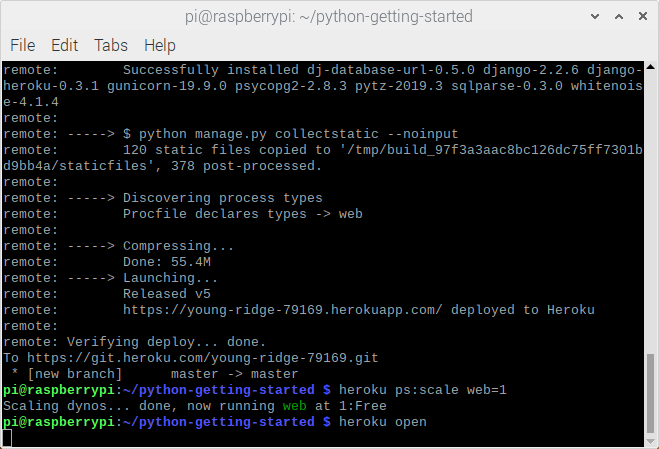Click 'gunicorn-19.9.0' package name
Image resolution: width=659 pixels, height=449 pixels.
coord(166,86)
